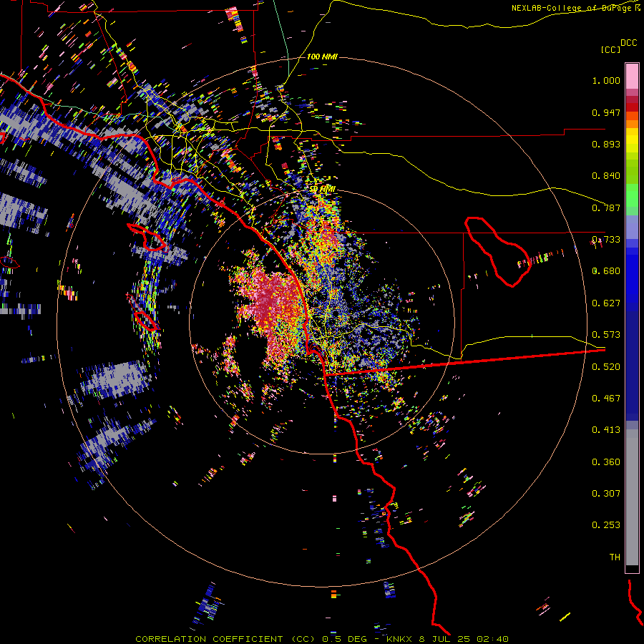Screen dimensions: 644x644
Task: Click the TH threshold label
Action: pos(615,557)
